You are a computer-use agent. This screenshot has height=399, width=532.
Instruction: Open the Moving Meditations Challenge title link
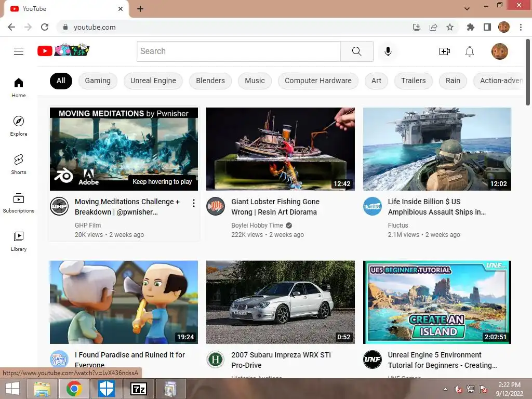127,207
